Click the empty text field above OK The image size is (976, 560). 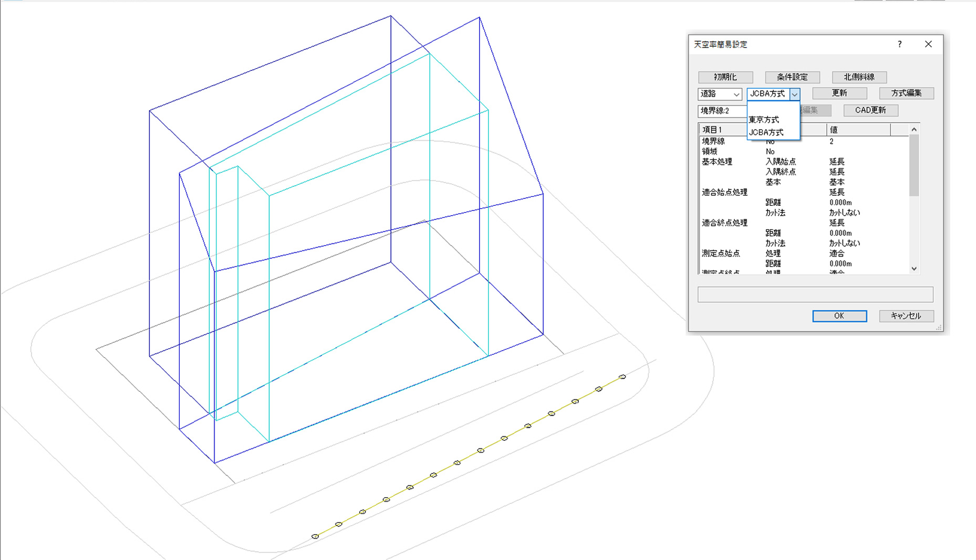[x=815, y=294]
